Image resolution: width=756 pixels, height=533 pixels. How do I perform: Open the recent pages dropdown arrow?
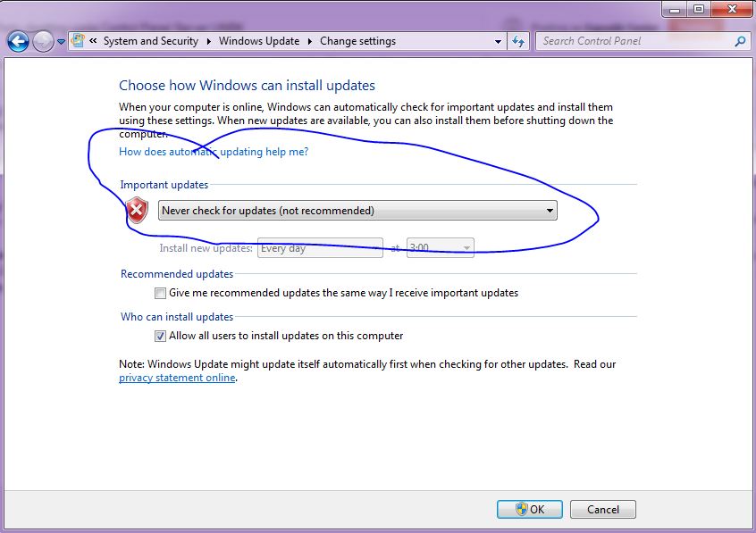click(x=59, y=41)
